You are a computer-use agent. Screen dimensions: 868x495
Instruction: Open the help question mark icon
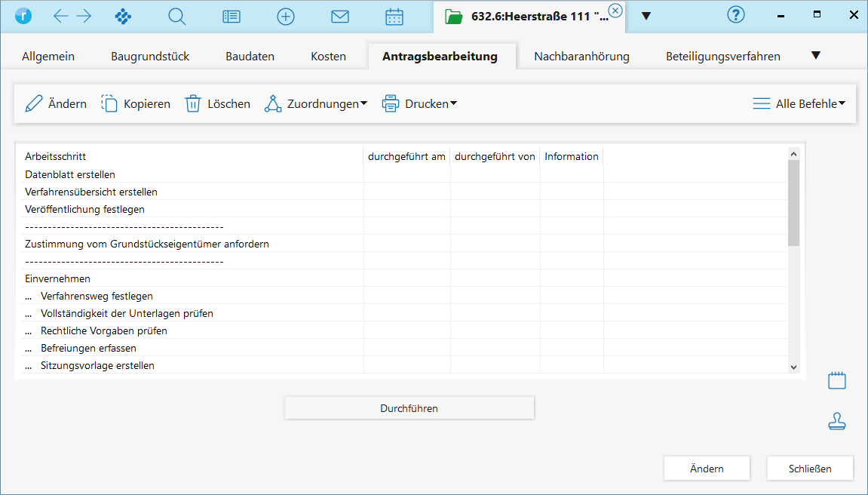pos(736,15)
